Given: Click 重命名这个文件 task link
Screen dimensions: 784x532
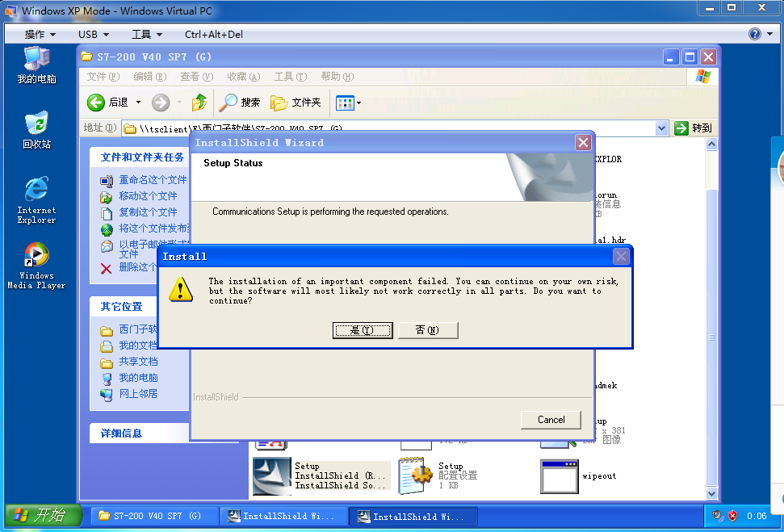Looking at the screenshot, I should coord(153,179).
